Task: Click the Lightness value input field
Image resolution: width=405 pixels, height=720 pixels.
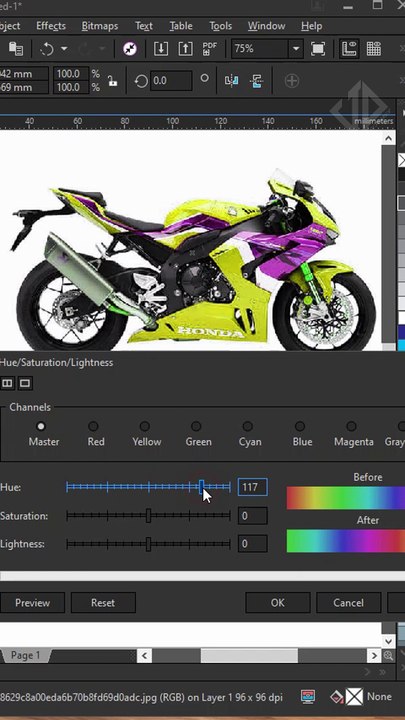Action: (x=253, y=544)
